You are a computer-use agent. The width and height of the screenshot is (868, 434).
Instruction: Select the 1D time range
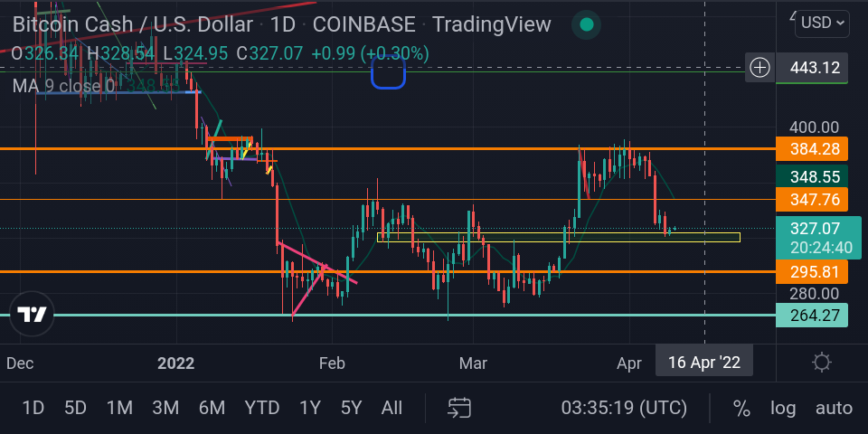pos(33,409)
